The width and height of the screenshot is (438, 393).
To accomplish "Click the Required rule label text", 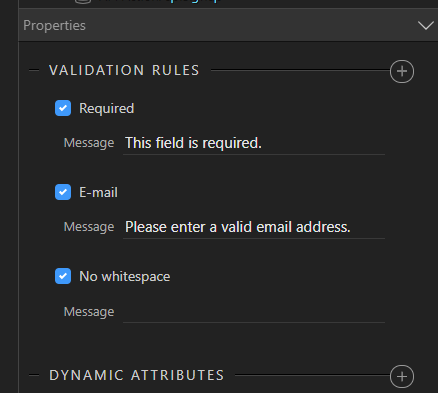I will coord(107,109).
